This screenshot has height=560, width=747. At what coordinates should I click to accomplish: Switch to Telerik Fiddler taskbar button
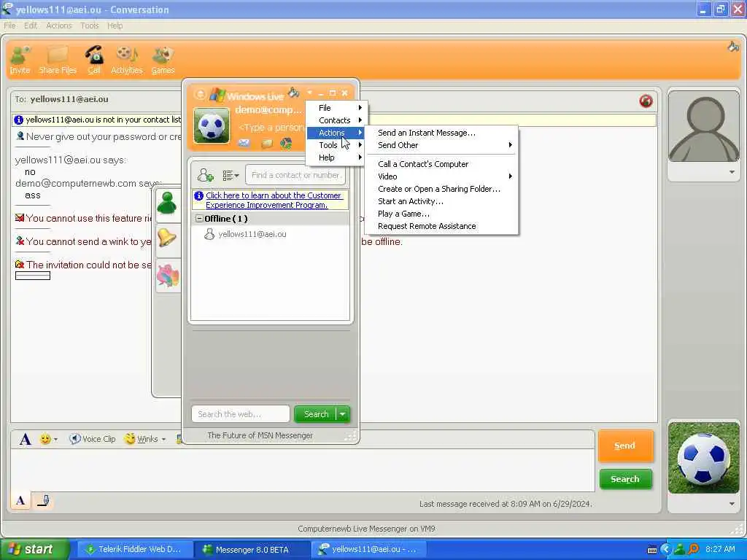pos(134,550)
